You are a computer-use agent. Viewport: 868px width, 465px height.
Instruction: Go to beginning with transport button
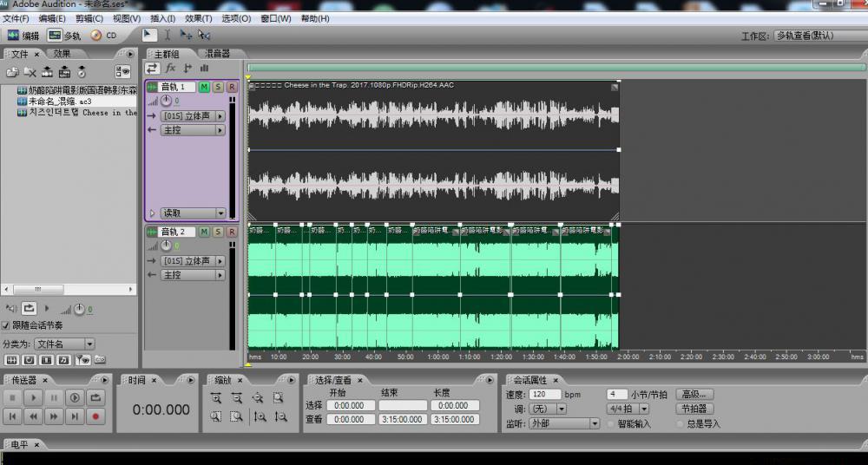coord(13,416)
